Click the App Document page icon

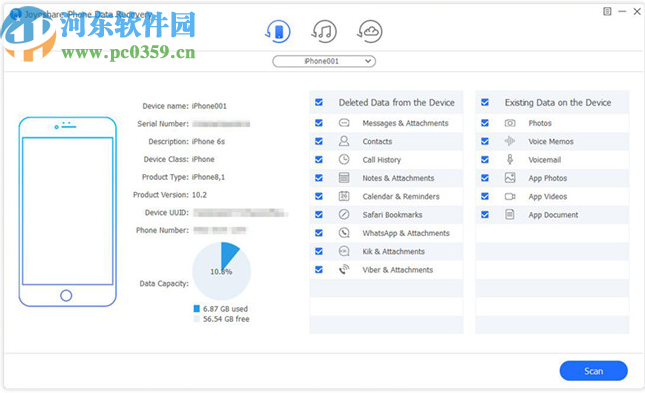pyautogui.click(x=510, y=214)
